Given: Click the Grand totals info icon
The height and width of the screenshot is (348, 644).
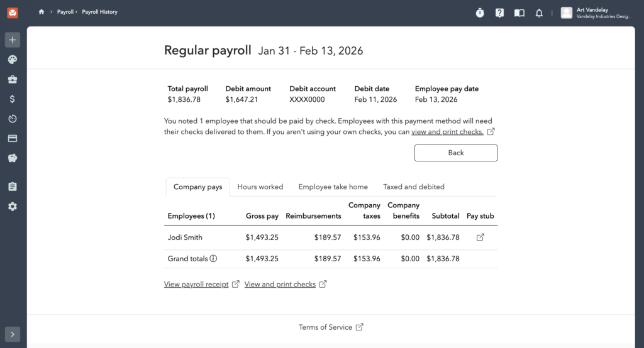Looking at the screenshot, I should tap(213, 259).
